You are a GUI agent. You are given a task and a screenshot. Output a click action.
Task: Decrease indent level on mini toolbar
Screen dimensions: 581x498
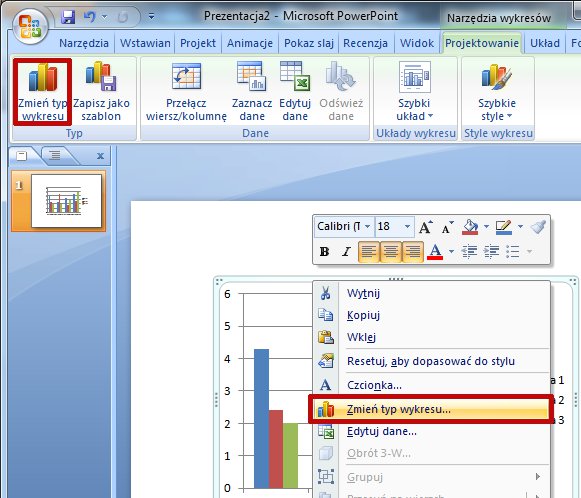click(469, 252)
